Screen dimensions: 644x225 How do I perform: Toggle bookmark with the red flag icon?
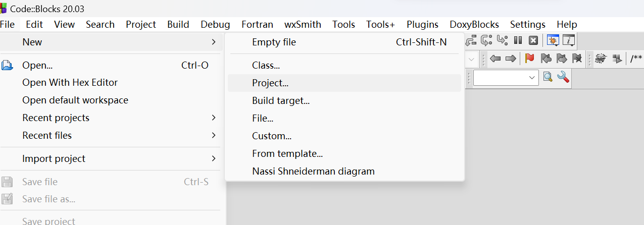[x=529, y=59]
